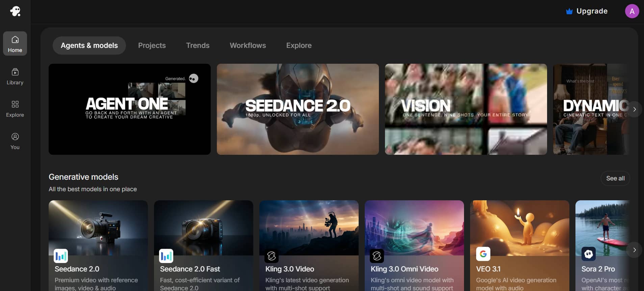Click 'Premium video with reference' description
The height and width of the screenshot is (291, 644).
[x=96, y=280]
